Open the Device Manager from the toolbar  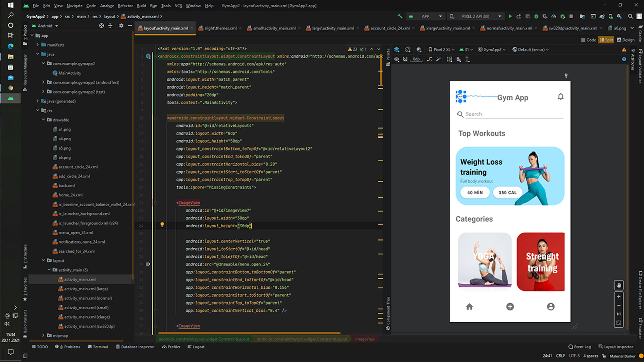(583, 16)
